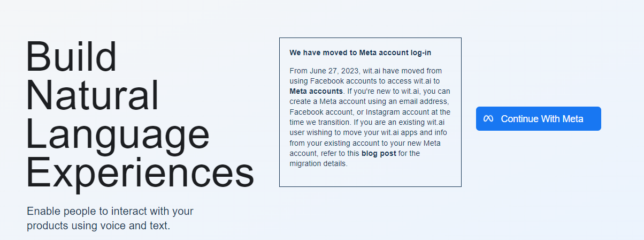
Task: Click the word Experiences in the headline
Action: 140,174
